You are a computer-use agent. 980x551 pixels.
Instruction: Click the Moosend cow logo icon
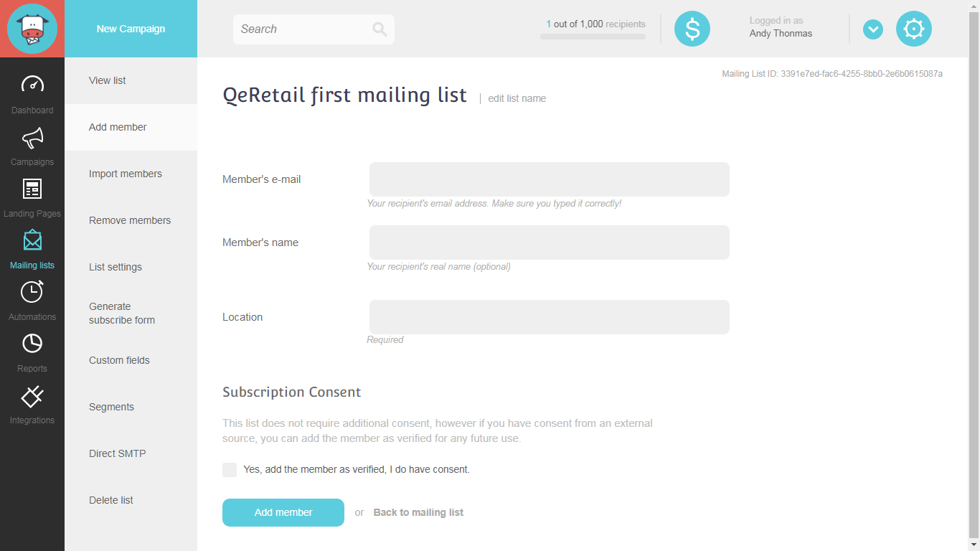(x=32, y=29)
